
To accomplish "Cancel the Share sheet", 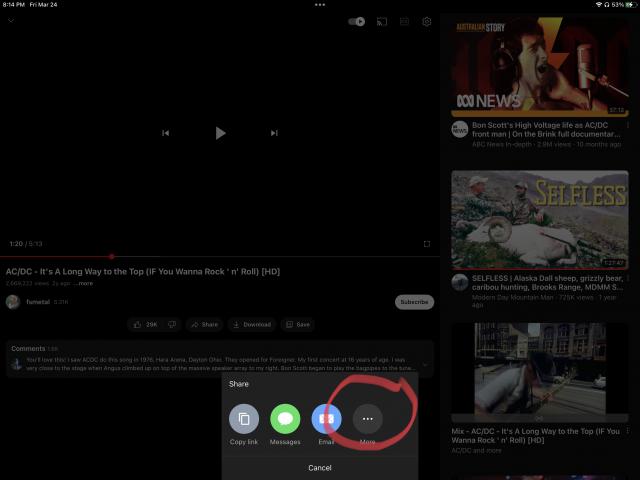I will [320, 468].
